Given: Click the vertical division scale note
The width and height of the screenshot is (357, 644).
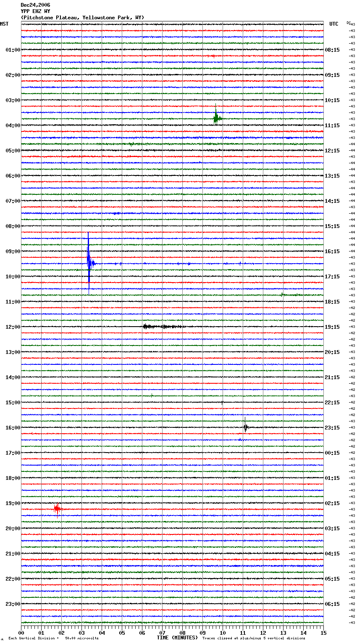Looking at the screenshot, I should [x=53, y=639].
